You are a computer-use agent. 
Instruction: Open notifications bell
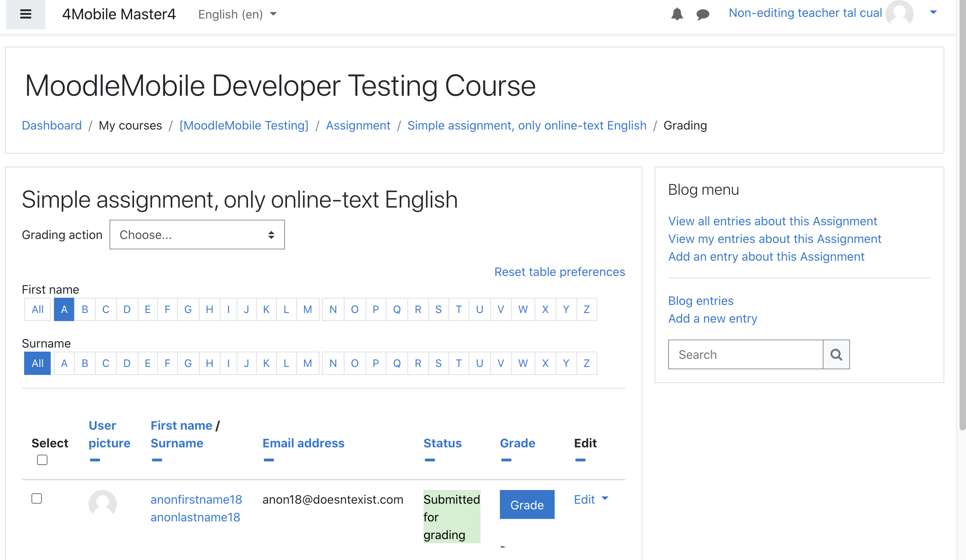point(677,14)
